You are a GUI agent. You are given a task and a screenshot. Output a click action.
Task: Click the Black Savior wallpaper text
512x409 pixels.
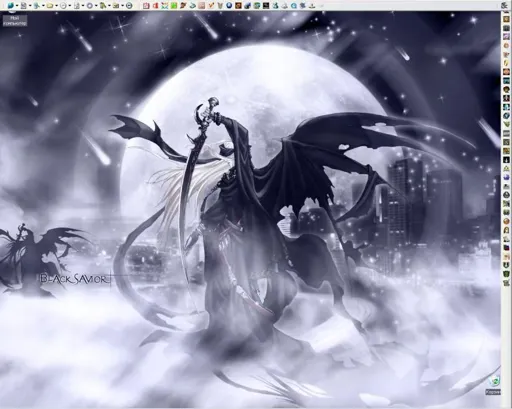coord(75,279)
